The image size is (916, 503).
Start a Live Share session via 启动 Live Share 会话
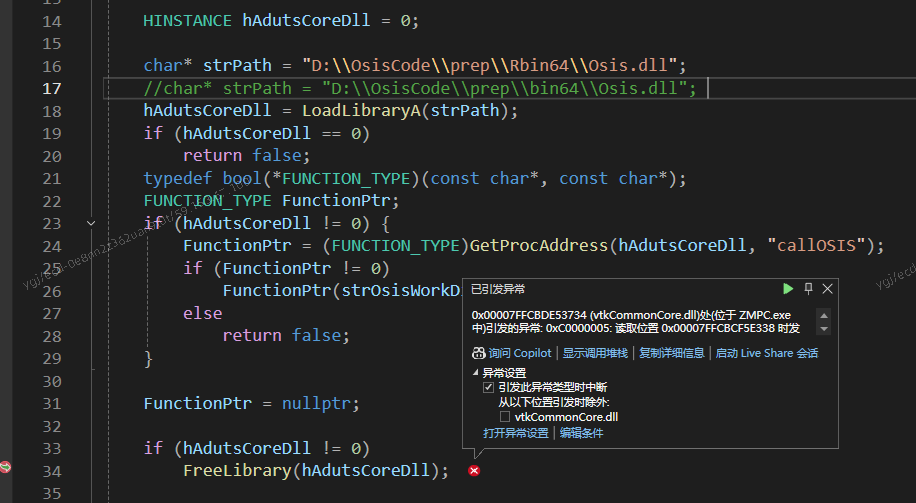click(766, 353)
